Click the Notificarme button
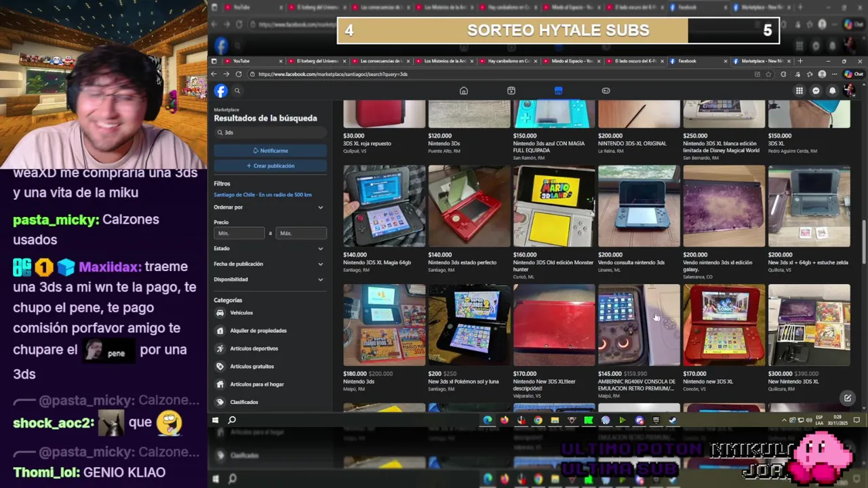 tap(270, 150)
